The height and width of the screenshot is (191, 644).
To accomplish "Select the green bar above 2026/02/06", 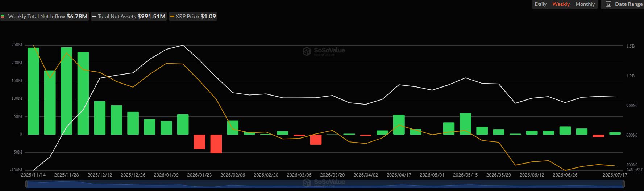I will [x=233, y=128].
